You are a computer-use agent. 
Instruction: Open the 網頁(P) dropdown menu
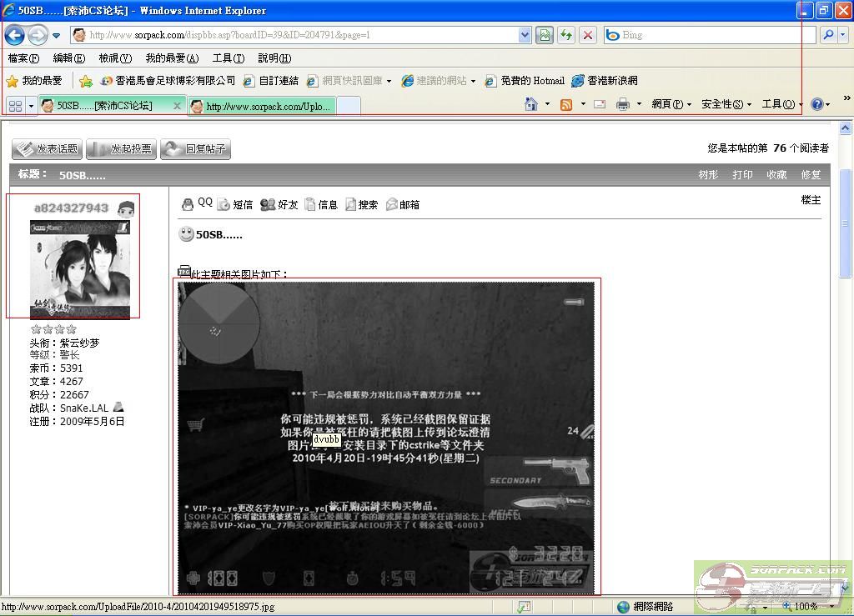point(671,104)
